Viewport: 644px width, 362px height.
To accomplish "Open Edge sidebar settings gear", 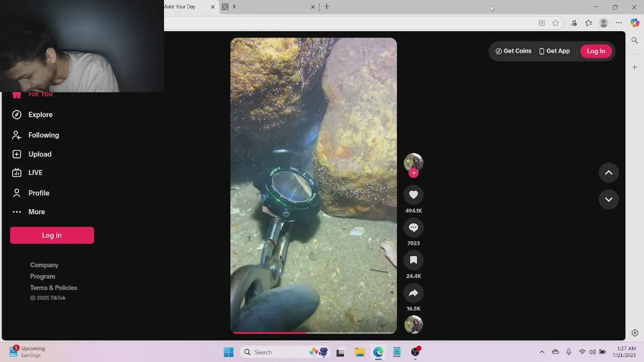I will tap(635, 333).
